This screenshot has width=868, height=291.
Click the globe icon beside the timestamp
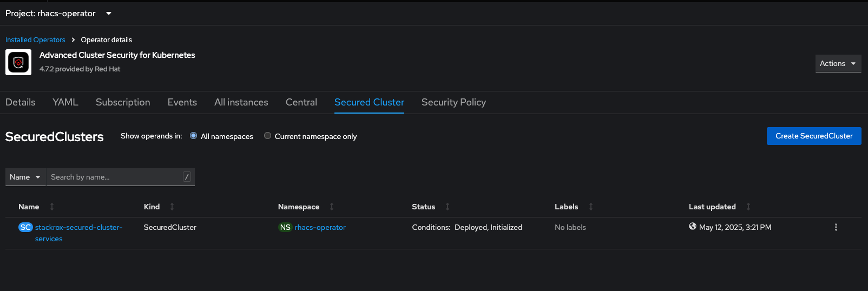click(x=693, y=227)
